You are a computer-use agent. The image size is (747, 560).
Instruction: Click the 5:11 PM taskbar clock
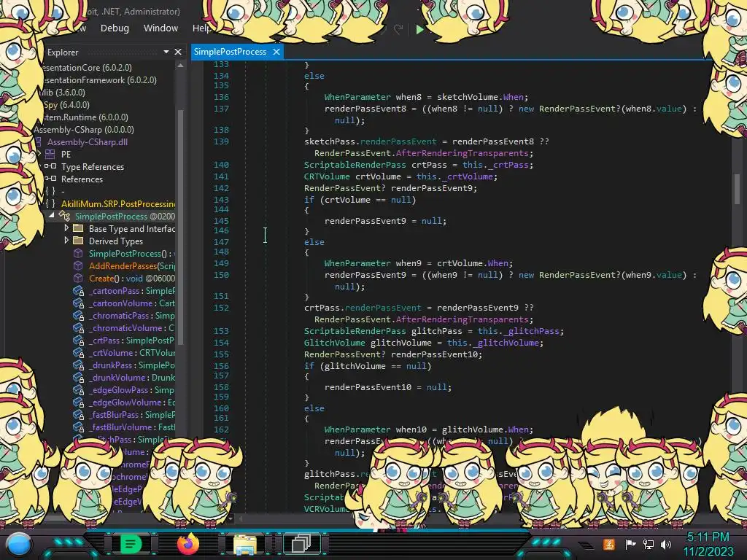pos(708,537)
